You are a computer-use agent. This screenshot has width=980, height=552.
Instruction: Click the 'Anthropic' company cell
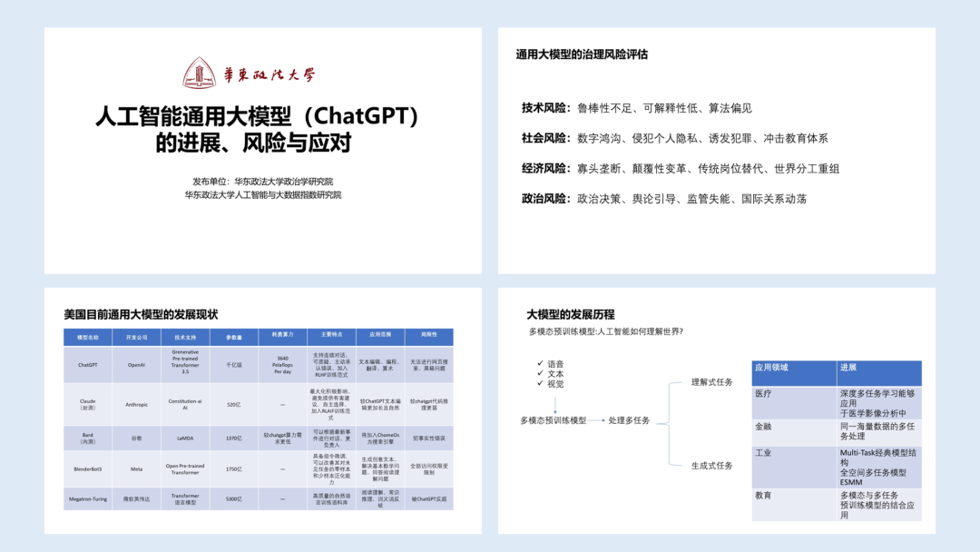pos(136,404)
